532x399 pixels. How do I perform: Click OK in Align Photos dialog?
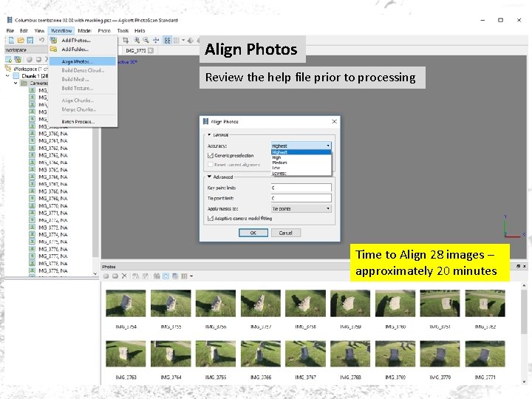[x=253, y=233]
